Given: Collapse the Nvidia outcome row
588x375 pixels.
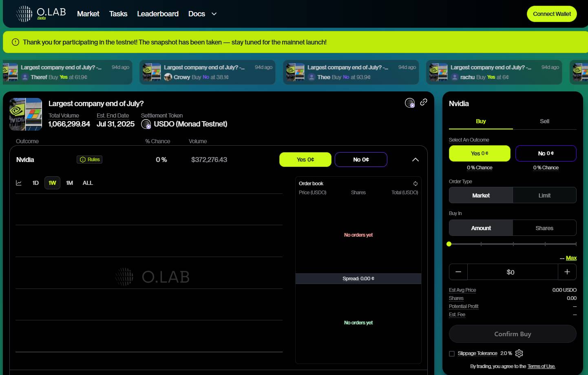Looking at the screenshot, I should pos(415,160).
